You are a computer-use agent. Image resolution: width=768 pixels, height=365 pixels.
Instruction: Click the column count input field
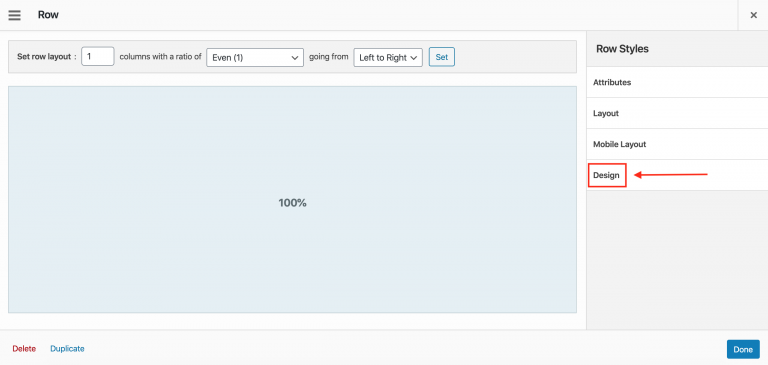coord(98,57)
